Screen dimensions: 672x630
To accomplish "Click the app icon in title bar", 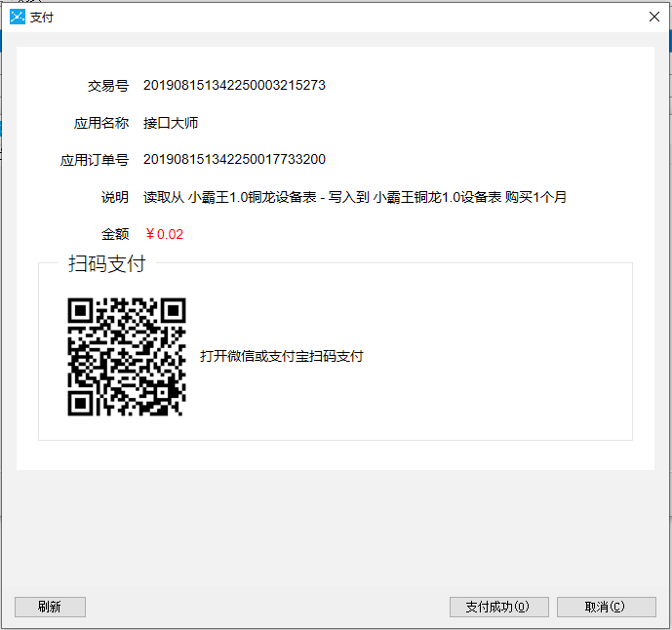I will (x=17, y=17).
